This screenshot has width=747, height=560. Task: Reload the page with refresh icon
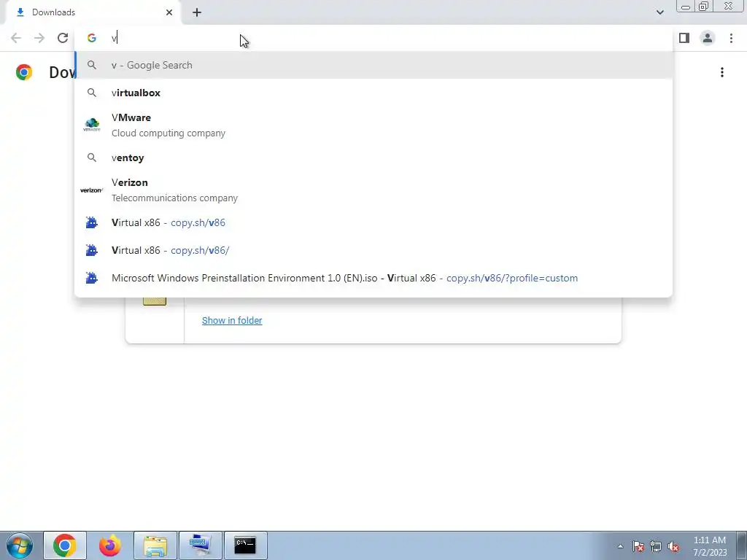click(x=63, y=38)
